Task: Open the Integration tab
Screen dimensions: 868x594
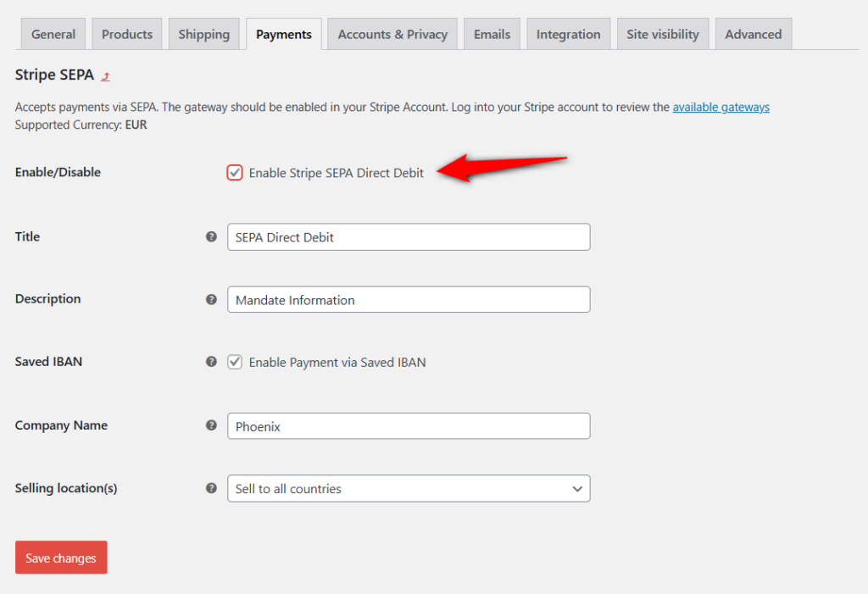Action: [568, 34]
